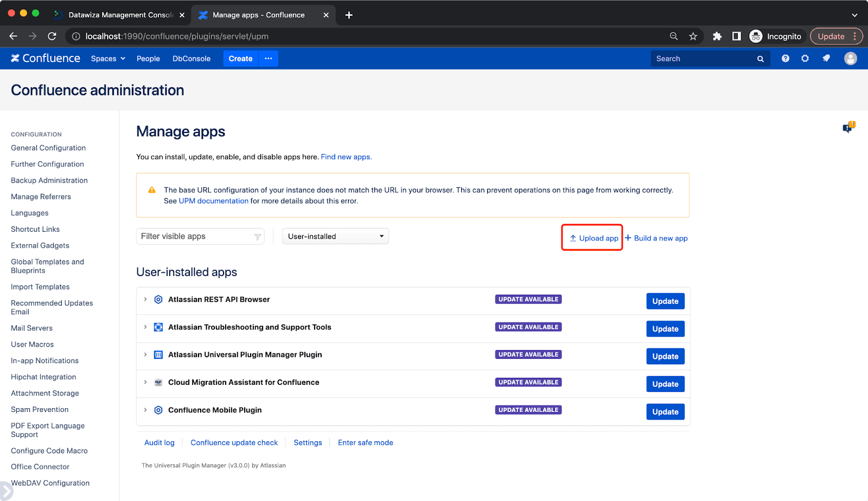Image resolution: width=868 pixels, height=501 pixels.
Task: Open the Spaces dropdown menu
Action: (108, 59)
